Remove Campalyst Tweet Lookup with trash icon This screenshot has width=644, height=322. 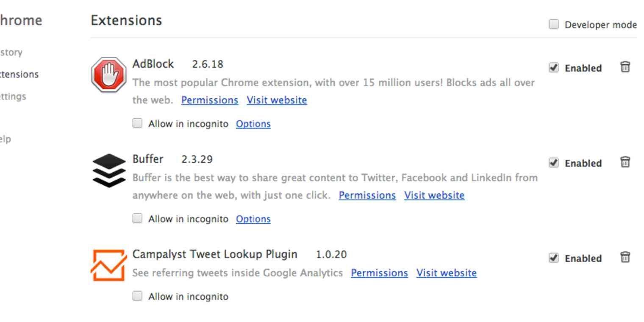coord(625,258)
